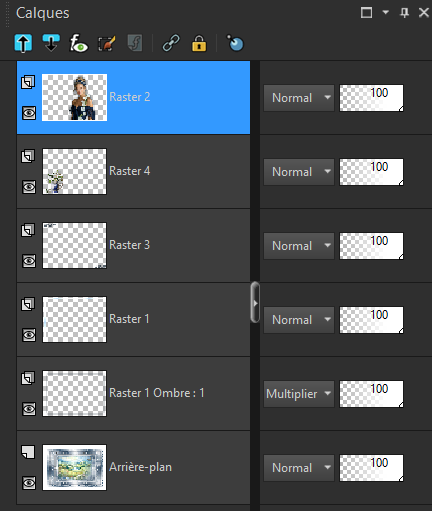Click the layer styles icon
This screenshot has width=432, height=511.
(135, 43)
